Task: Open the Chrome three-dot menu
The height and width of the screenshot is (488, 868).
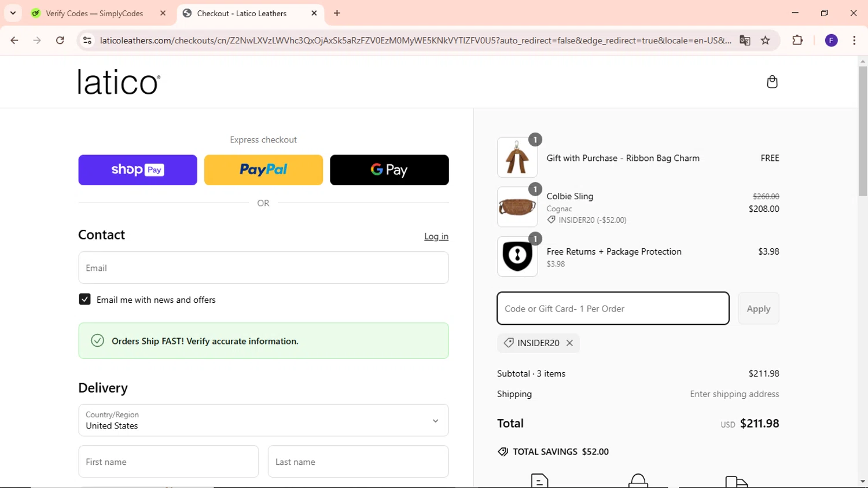Action: pyautogui.click(x=854, y=41)
